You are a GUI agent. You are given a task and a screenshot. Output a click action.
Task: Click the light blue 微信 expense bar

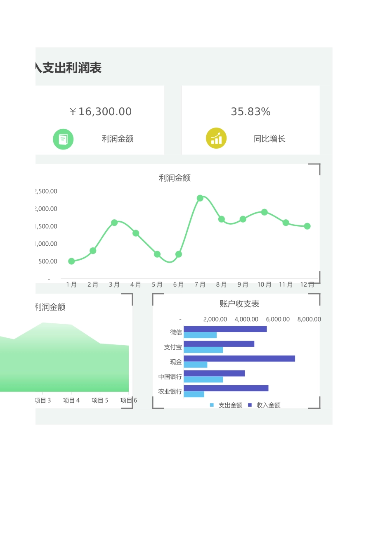[200, 335]
